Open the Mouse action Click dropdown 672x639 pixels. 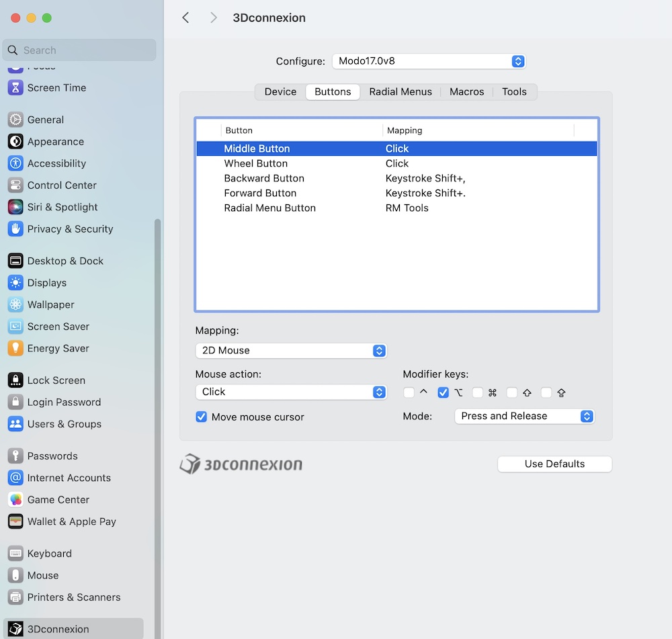click(x=291, y=392)
